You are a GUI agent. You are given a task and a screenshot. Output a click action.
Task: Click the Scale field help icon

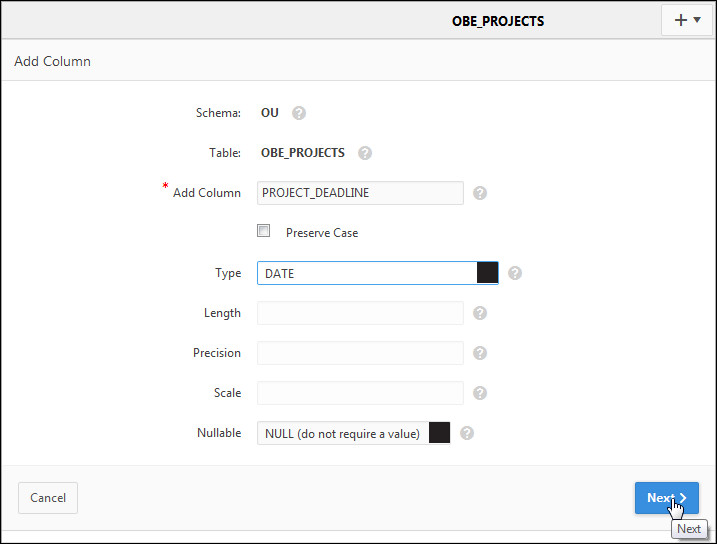click(x=480, y=393)
